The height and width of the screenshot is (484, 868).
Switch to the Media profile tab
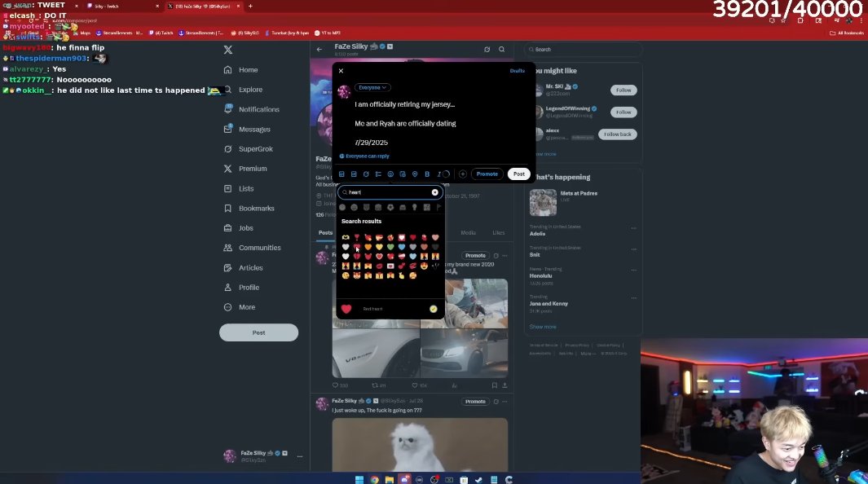[x=469, y=233]
